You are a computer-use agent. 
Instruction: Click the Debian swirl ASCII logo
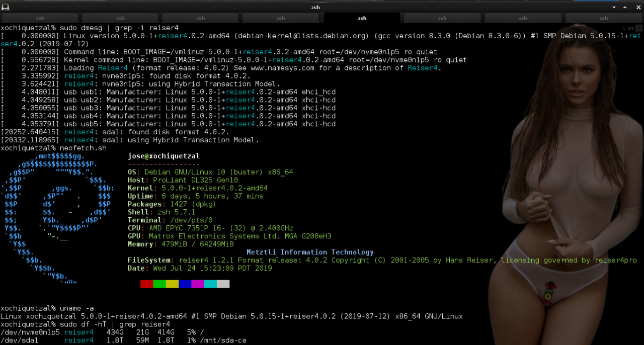pos(57,220)
